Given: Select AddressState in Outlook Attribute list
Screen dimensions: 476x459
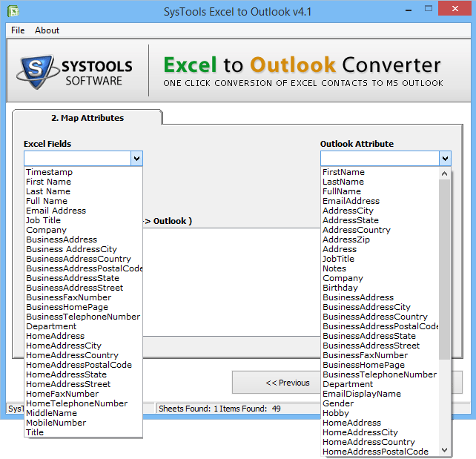Looking at the screenshot, I should click(x=380, y=220).
